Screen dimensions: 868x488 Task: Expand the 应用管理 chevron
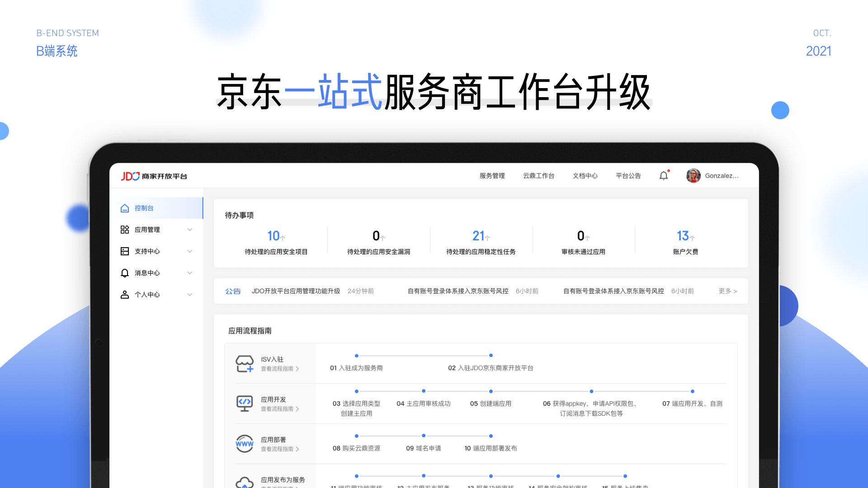tap(190, 230)
